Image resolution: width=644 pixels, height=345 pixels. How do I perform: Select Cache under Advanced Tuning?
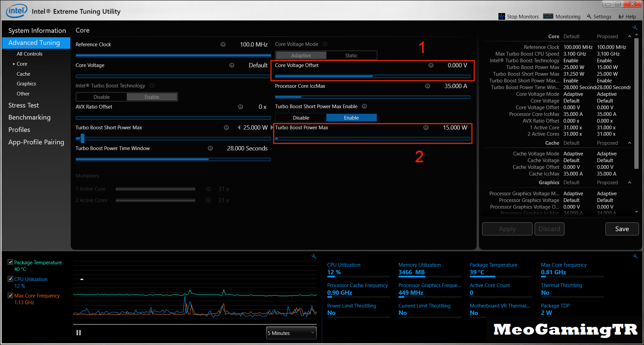(x=23, y=74)
